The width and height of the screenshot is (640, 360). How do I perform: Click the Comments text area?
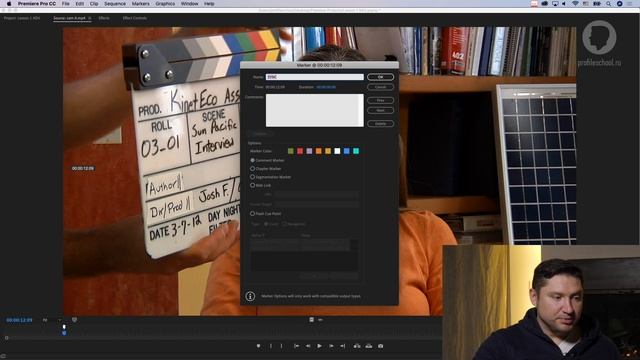pos(315,110)
